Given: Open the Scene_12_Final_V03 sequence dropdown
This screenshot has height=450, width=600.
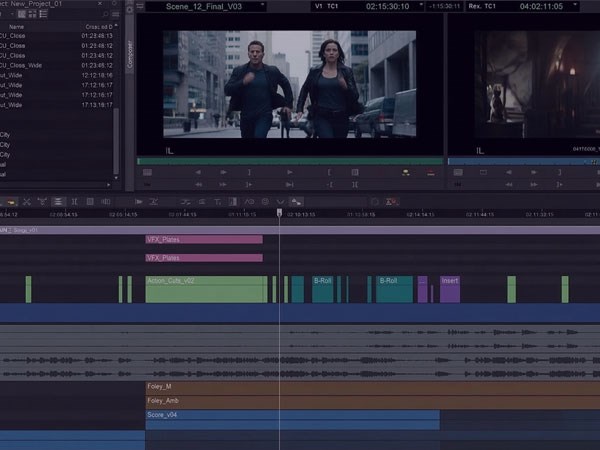Looking at the screenshot, I should coord(204,6).
